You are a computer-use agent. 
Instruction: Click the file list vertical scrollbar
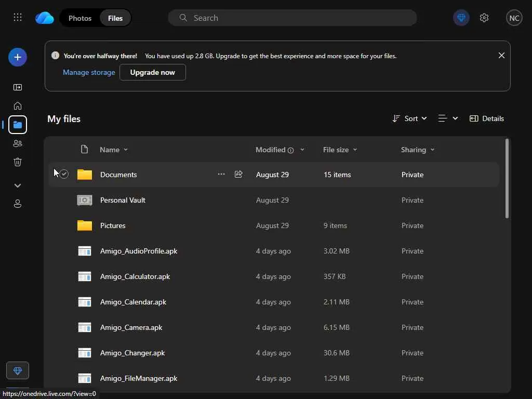(x=507, y=179)
